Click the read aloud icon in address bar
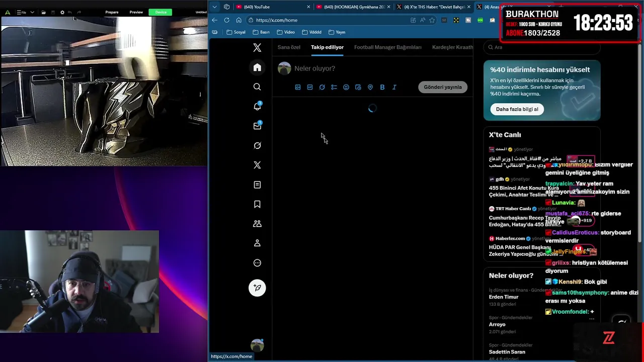This screenshot has height=362, width=644. point(423,20)
